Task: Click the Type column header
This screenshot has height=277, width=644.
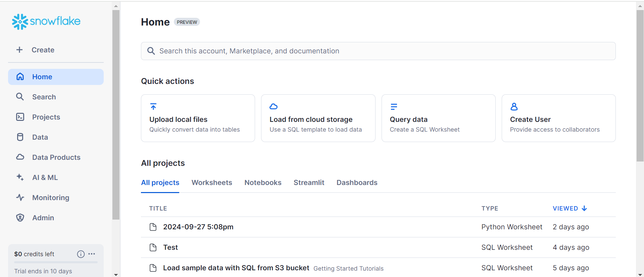Action: (490, 209)
